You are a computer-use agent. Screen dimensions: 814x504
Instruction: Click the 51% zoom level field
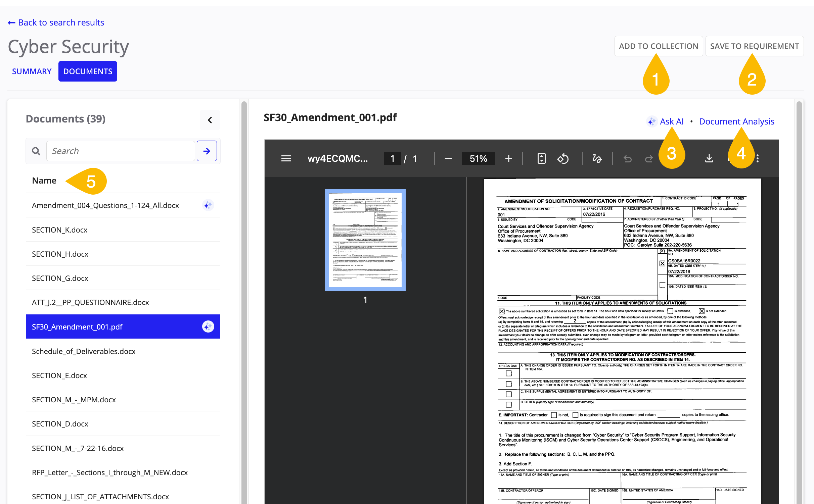478,158
